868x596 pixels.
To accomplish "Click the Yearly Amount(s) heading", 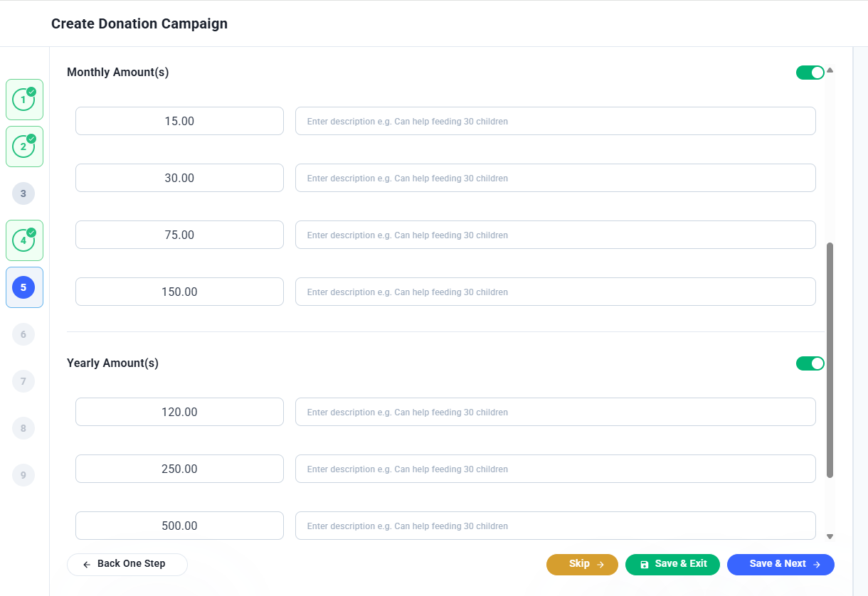I will pos(112,363).
